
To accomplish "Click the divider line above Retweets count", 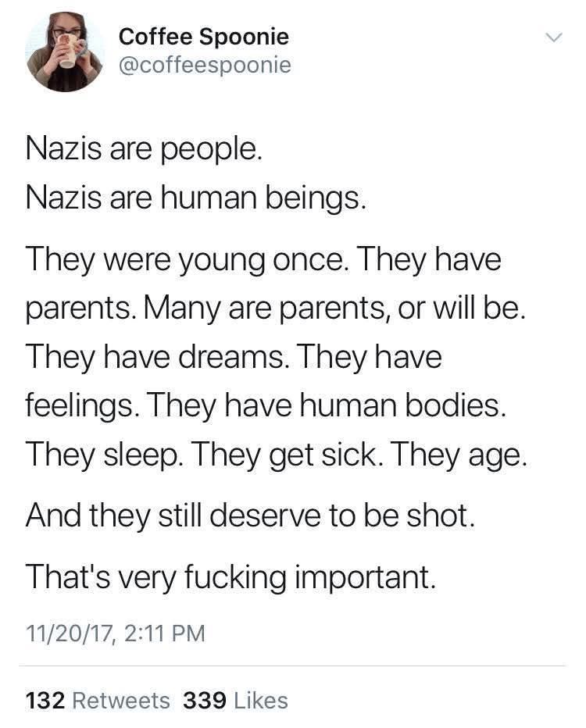I will 292,666.
